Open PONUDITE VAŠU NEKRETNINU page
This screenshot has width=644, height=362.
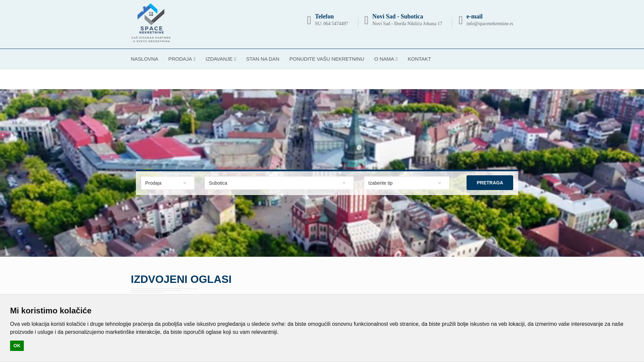tap(327, 59)
